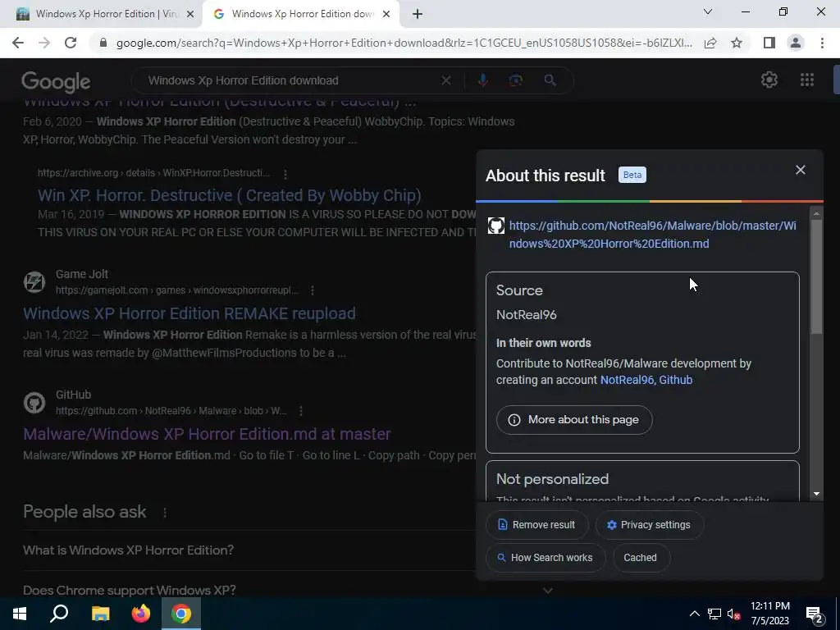Open the network tray icon
840x630 pixels.
714,614
